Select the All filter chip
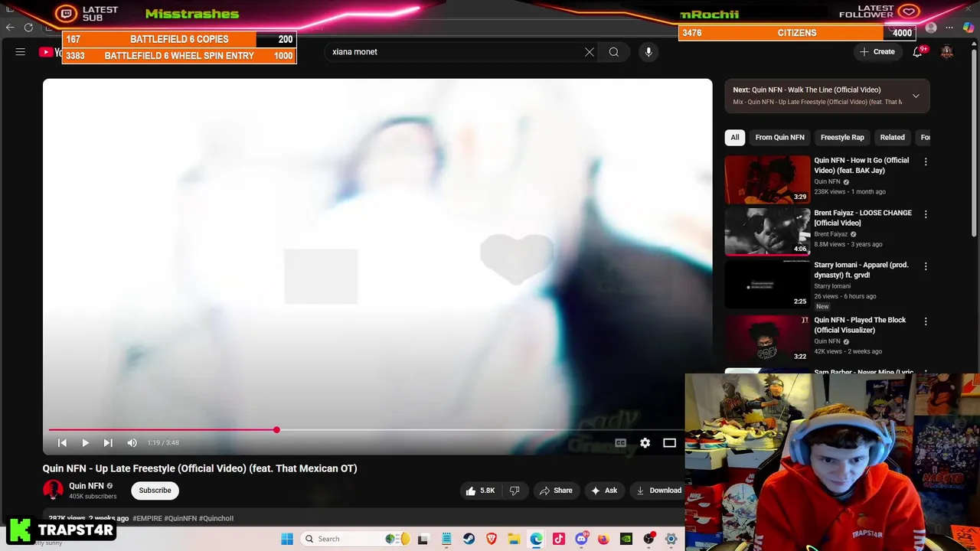Viewport: 980px width, 551px height. coord(735,138)
